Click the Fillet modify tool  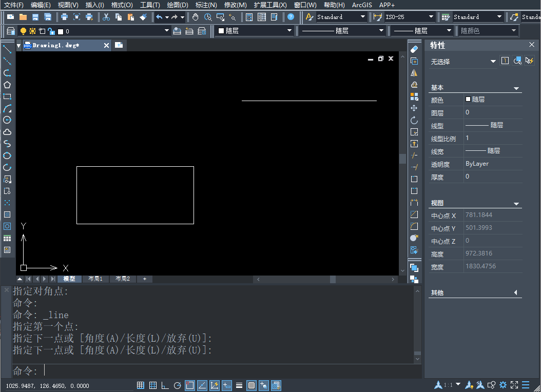414,226
